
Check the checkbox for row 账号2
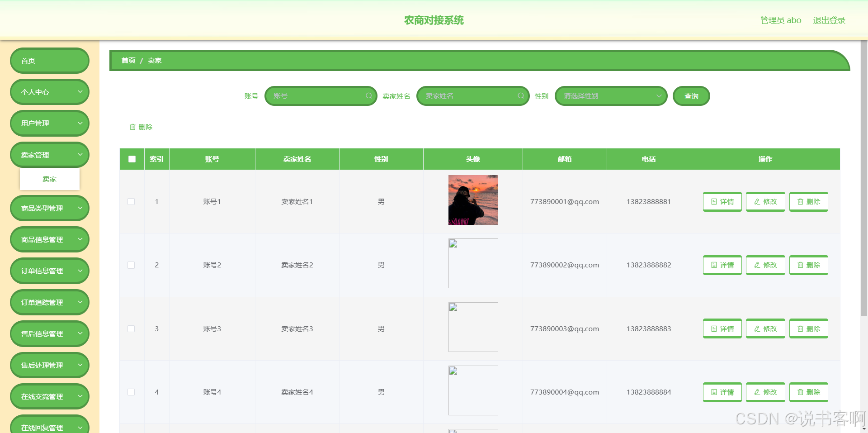[x=131, y=265]
